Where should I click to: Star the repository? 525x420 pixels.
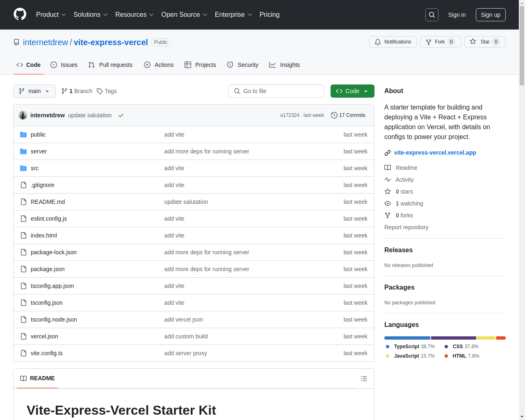point(485,42)
